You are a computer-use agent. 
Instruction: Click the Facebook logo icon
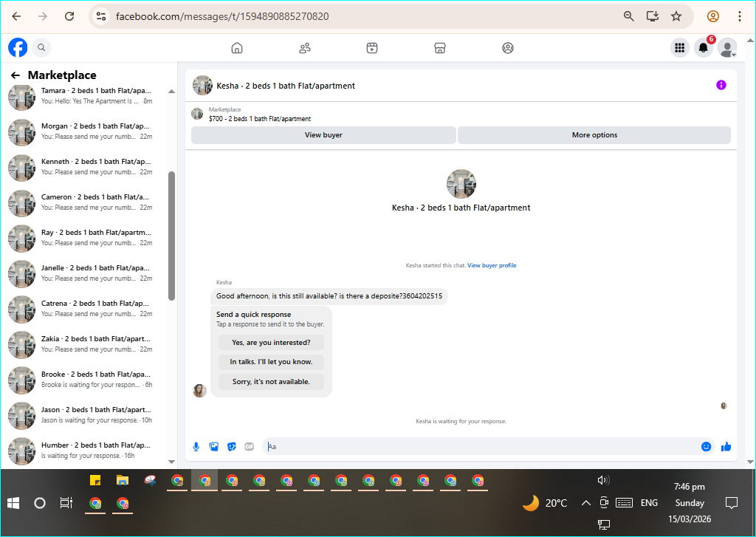point(18,48)
